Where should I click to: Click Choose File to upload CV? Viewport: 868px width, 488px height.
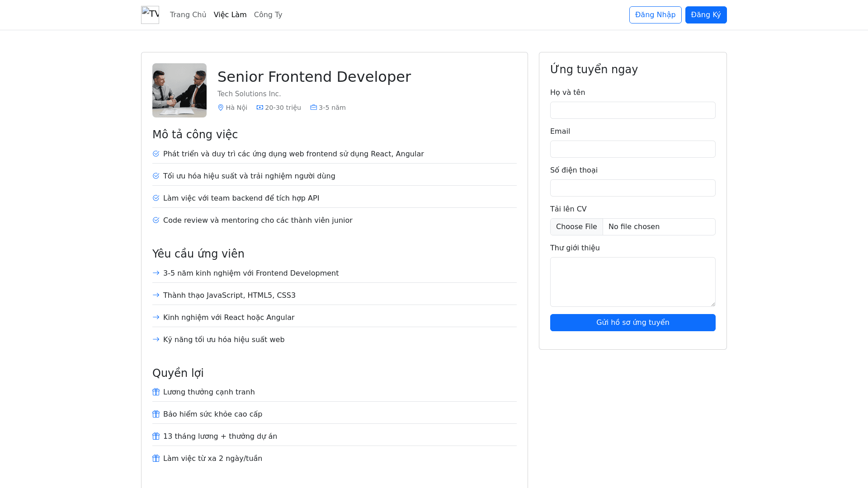(576, 227)
